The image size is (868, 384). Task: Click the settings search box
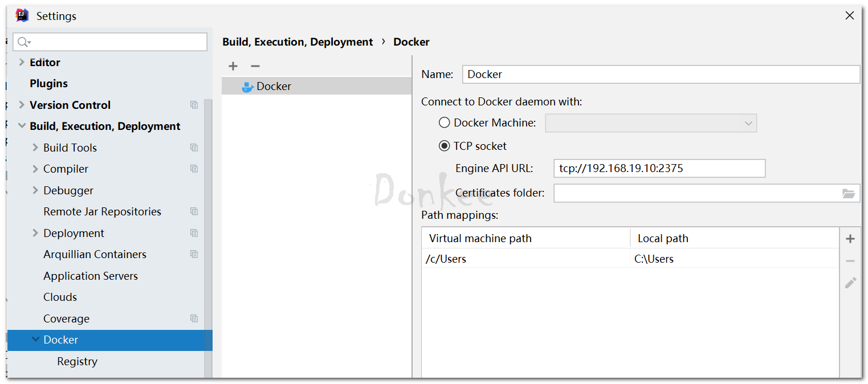(x=110, y=42)
